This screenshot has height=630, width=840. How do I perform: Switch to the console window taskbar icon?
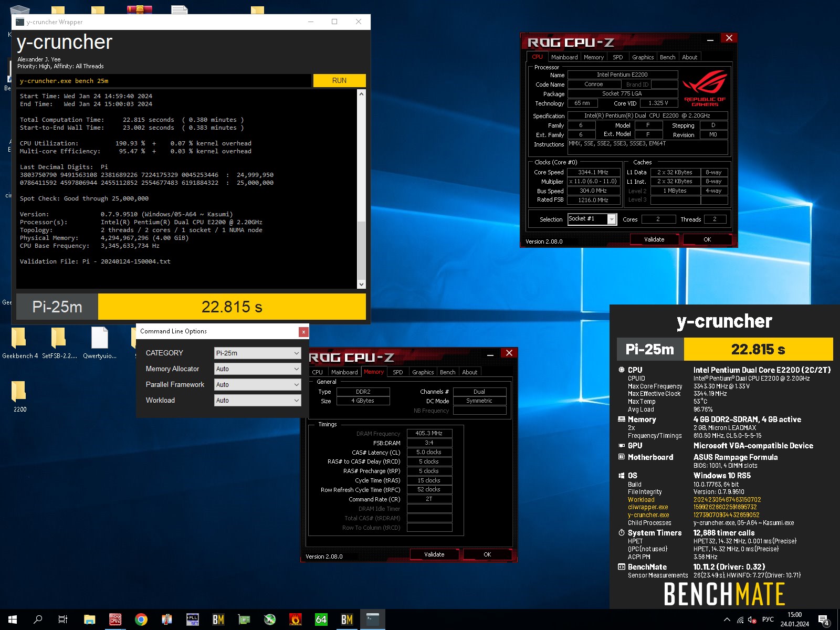(x=373, y=619)
